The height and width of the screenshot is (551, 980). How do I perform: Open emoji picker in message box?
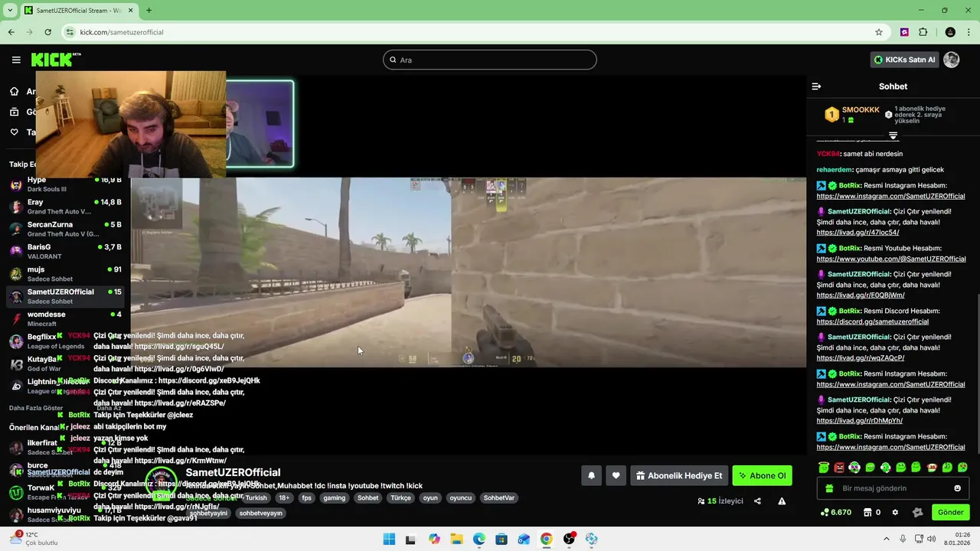click(x=957, y=488)
